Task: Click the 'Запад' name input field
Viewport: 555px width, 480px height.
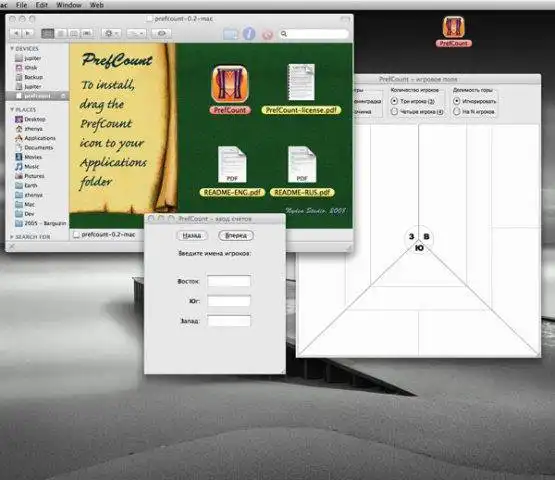Action: (x=229, y=321)
